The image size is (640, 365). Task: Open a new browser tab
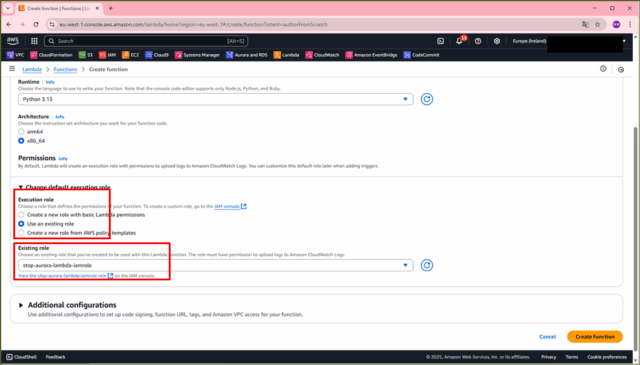[x=111, y=8]
